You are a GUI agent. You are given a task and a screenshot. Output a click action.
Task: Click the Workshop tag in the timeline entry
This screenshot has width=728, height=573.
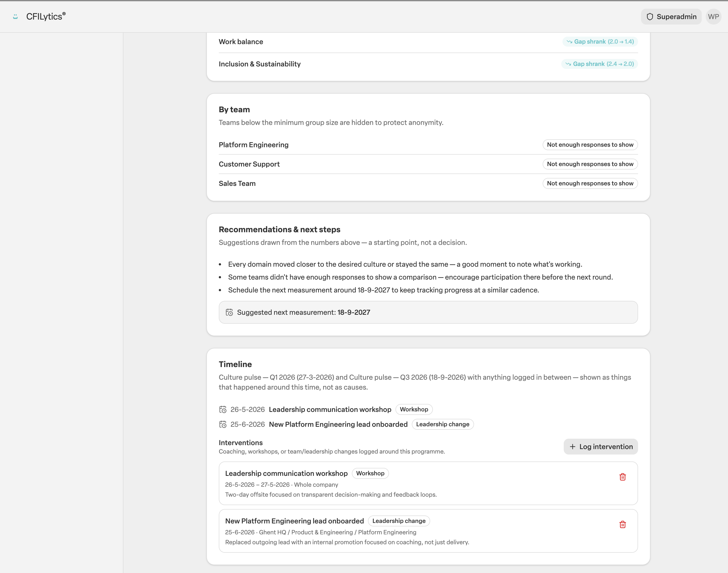coord(414,409)
